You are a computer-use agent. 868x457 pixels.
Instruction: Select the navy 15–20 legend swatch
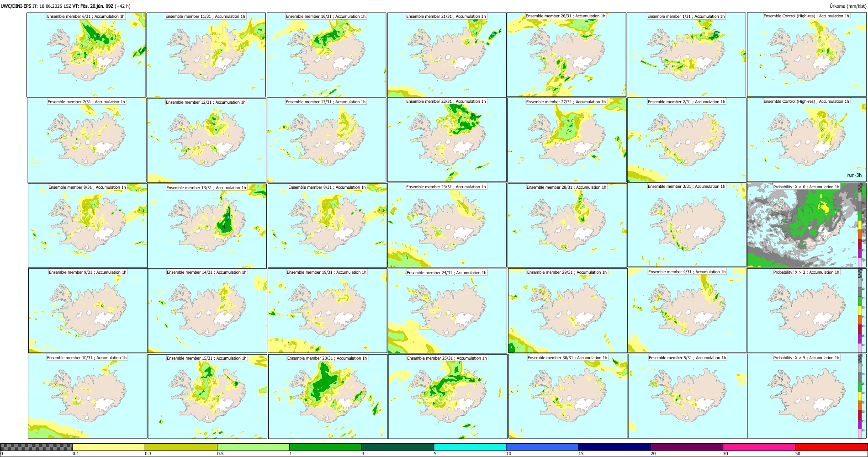pos(614,447)
